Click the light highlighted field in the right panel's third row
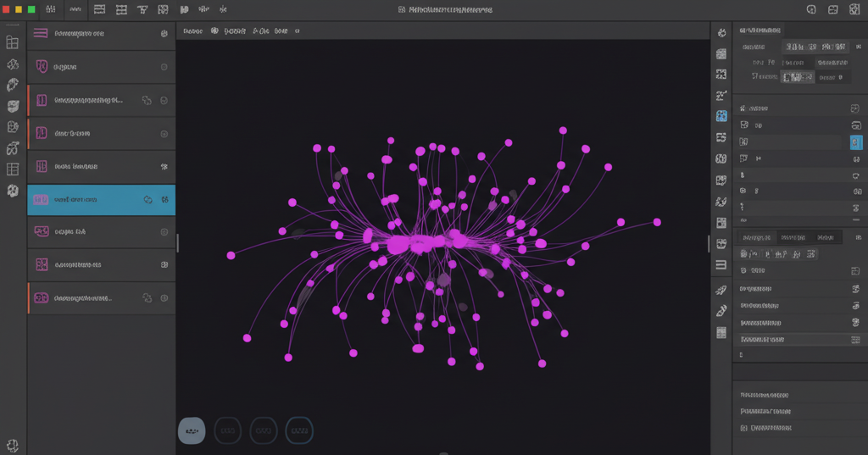This screenshot has height=455, width=868. click(x=797, y=77)
